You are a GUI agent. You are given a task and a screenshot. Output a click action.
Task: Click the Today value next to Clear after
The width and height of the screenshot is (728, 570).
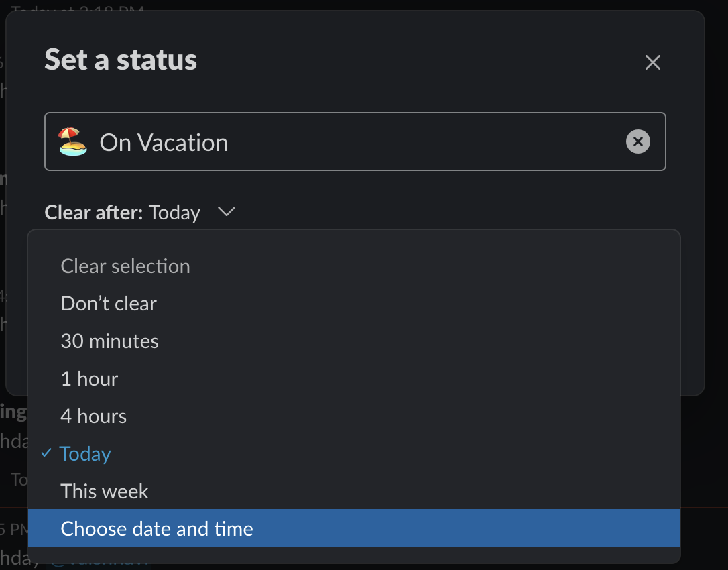[174, 213]
